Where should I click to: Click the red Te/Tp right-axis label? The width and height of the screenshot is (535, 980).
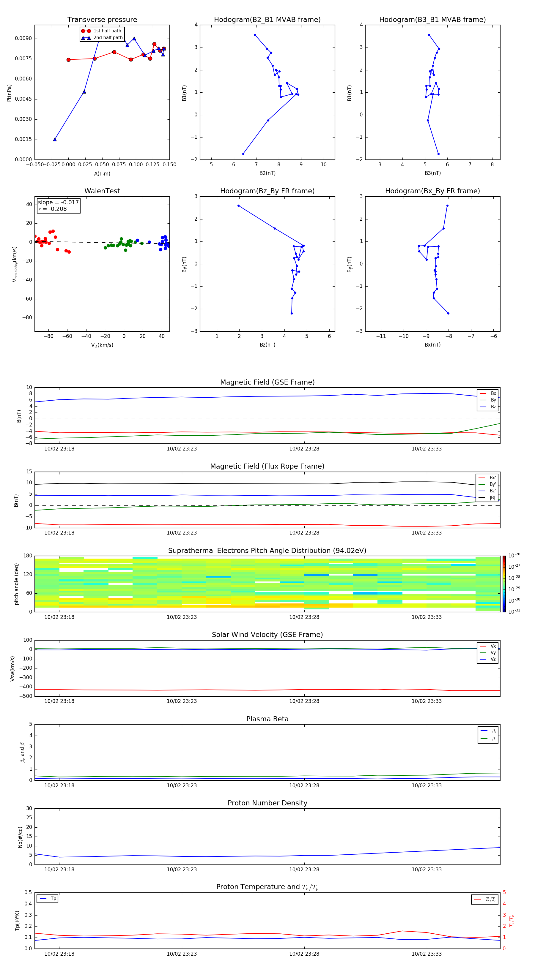point(512,921)
